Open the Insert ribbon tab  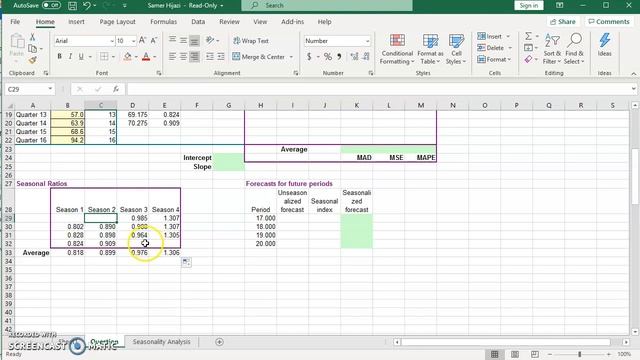click(76, 22)
